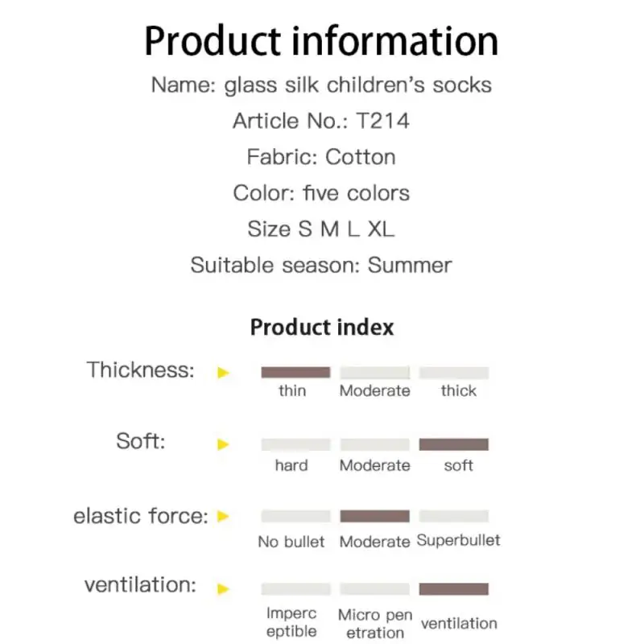The height and width of the screenshot is (644, 644).
Task: Select the filled bar above "thin"
Action: (x=295, y=373)
